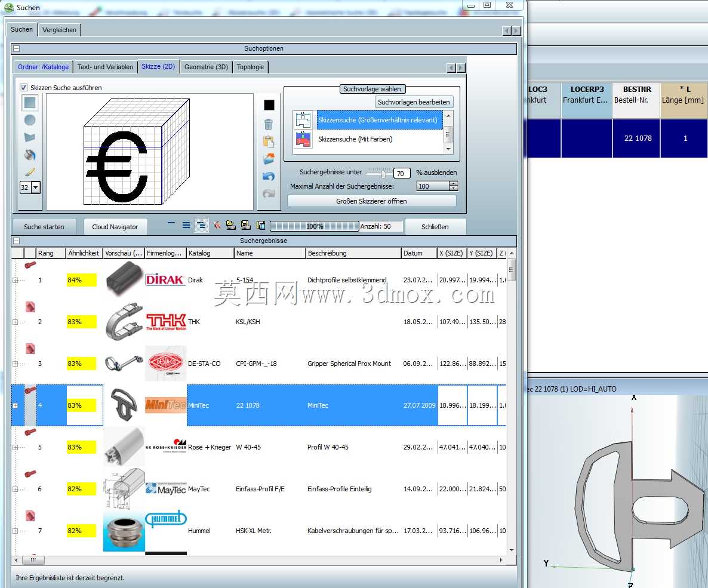The image size is (708, 588).
Task: Click Suchvorlagen bearbeiten button
Action: (x=414, y=102)
